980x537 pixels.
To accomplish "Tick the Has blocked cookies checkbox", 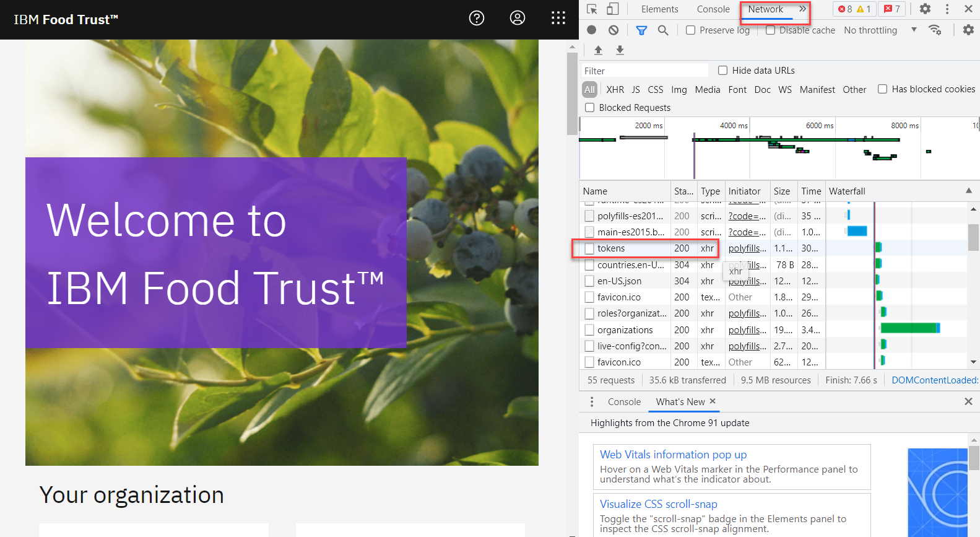I will tap(882, 89).
